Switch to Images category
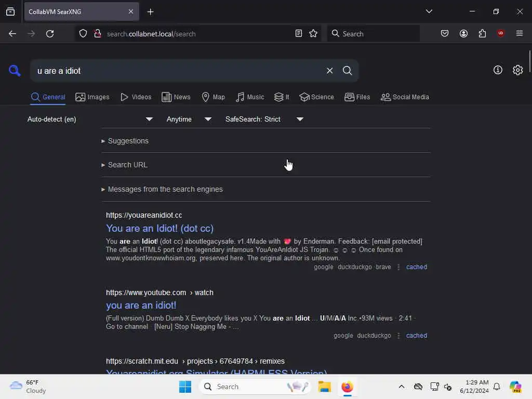The height and width of the screenshot is (399, 532). click(92, 97)
